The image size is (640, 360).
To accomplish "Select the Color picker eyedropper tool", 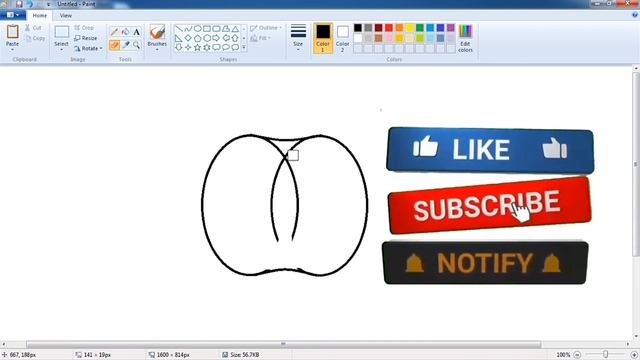I will click(x=125, y=45).
